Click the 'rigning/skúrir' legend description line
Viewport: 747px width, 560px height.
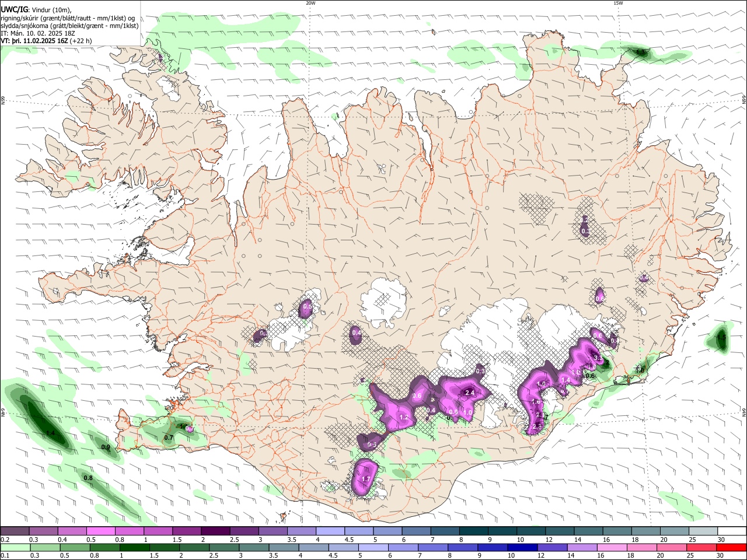coord(68,17)
